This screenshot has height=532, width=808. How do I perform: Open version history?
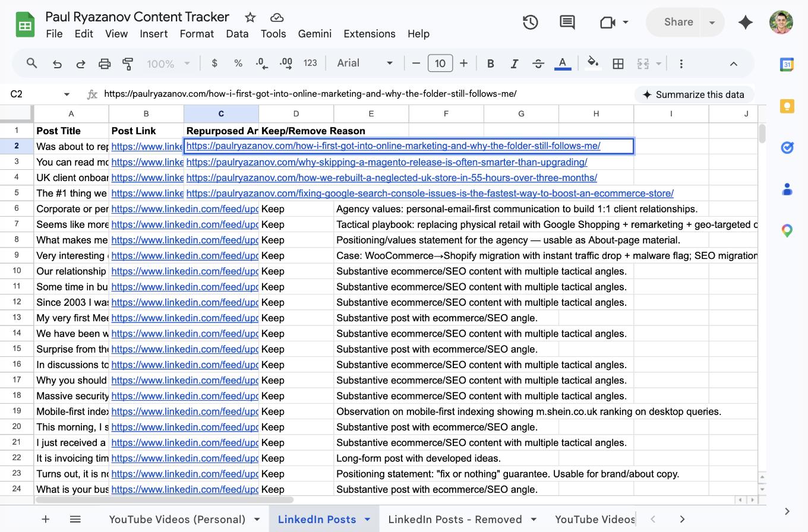click(530, 22)
